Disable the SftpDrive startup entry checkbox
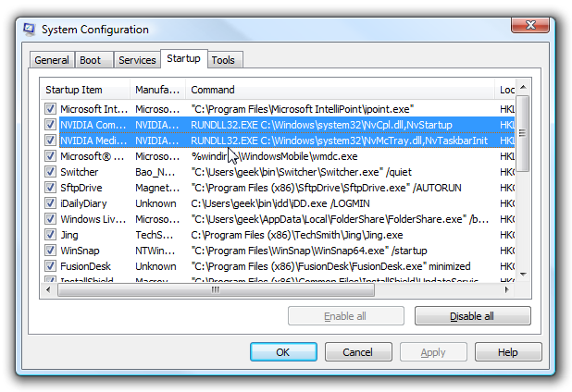This screenshot has width=572, height=392. point(50,188)
